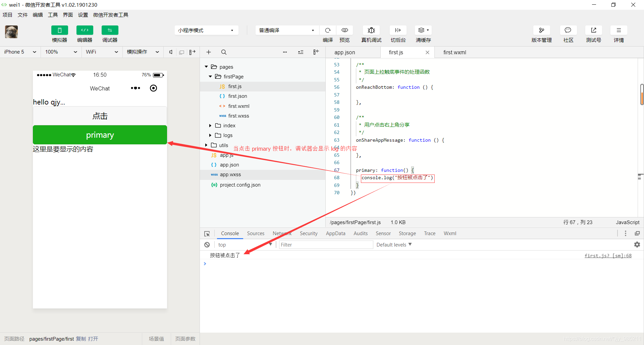
Task: Open devtools more options menu
Action: click(626, 233)
